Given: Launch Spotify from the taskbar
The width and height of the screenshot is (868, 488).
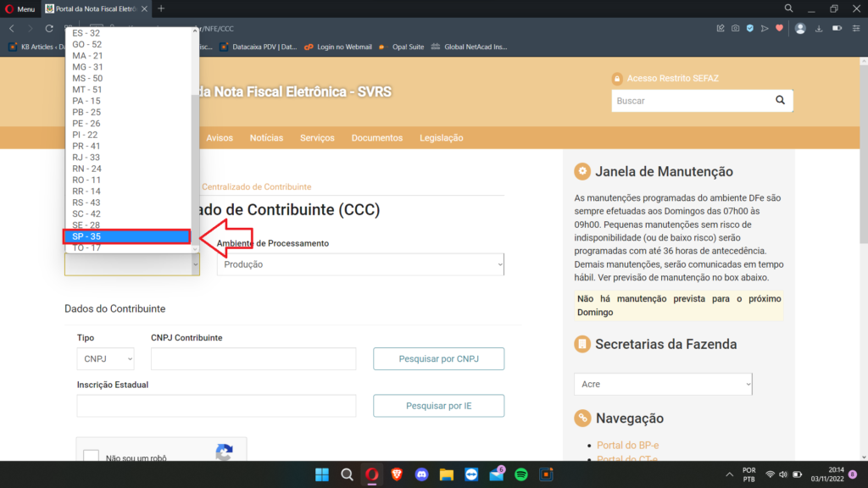Looking at the screenshot, I should tap(520, 474).
